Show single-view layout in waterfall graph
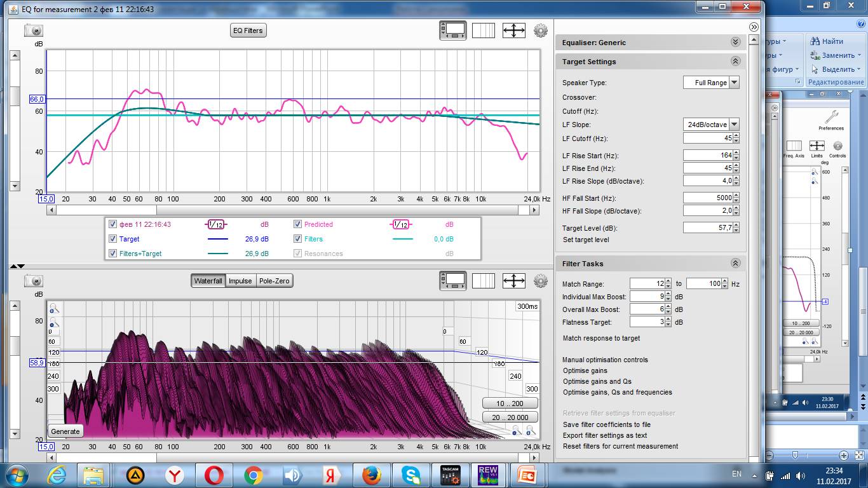Viewport: 868px width, 488px height. tap(452, 280)
